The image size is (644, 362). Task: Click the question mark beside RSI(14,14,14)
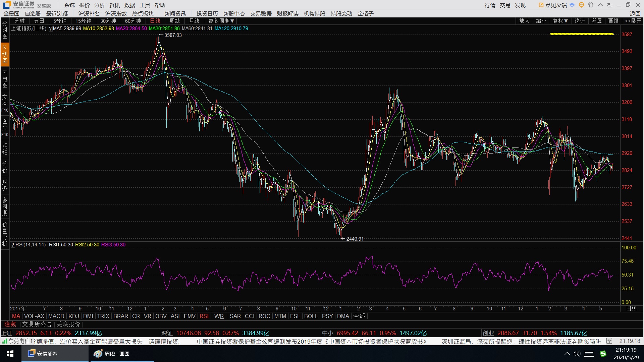click(13, 245)
